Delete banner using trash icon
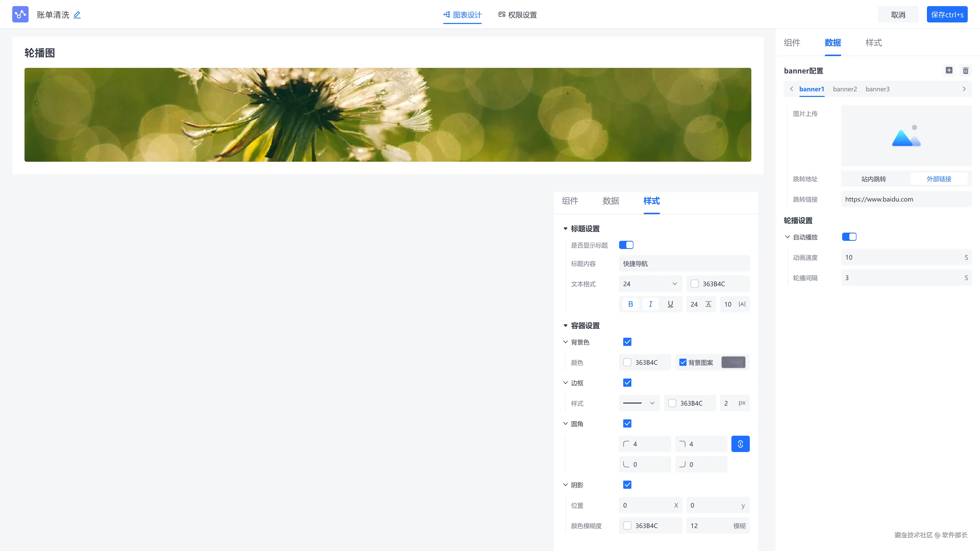 click(965, 71)
